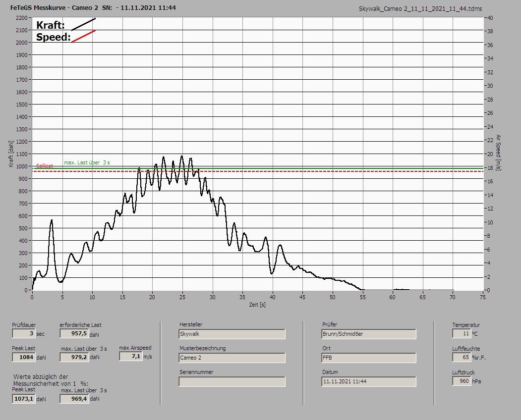Click the 'Prüfdauer' label
521x420 pixels.
(24, 325)
